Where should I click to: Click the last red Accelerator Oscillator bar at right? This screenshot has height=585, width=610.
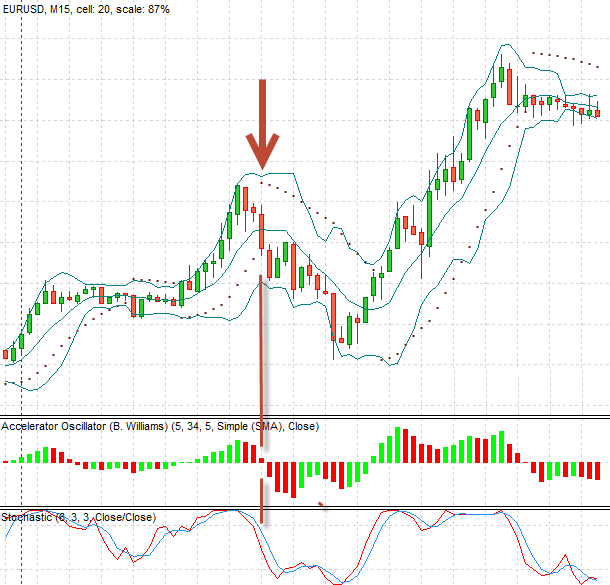597,470
